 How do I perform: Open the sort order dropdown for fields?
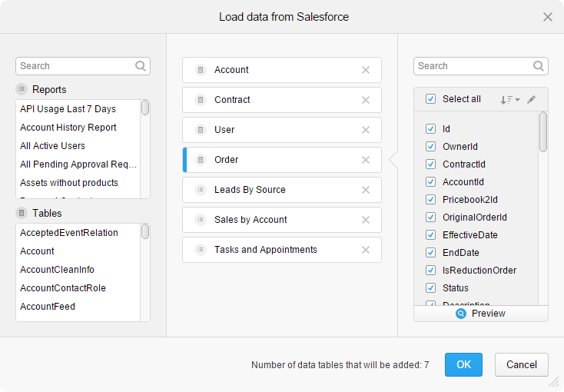(x=509, y=99)
